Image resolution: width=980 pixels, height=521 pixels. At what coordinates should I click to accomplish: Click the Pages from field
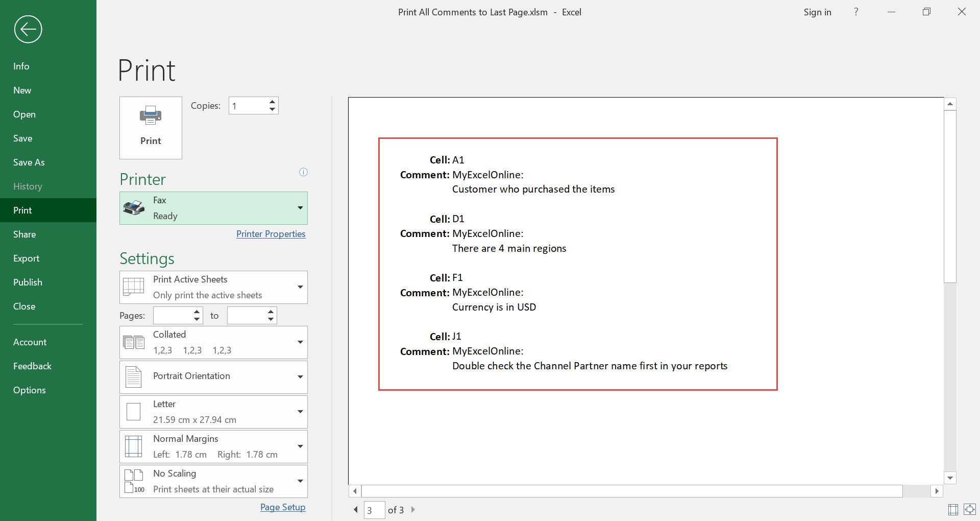173,316
